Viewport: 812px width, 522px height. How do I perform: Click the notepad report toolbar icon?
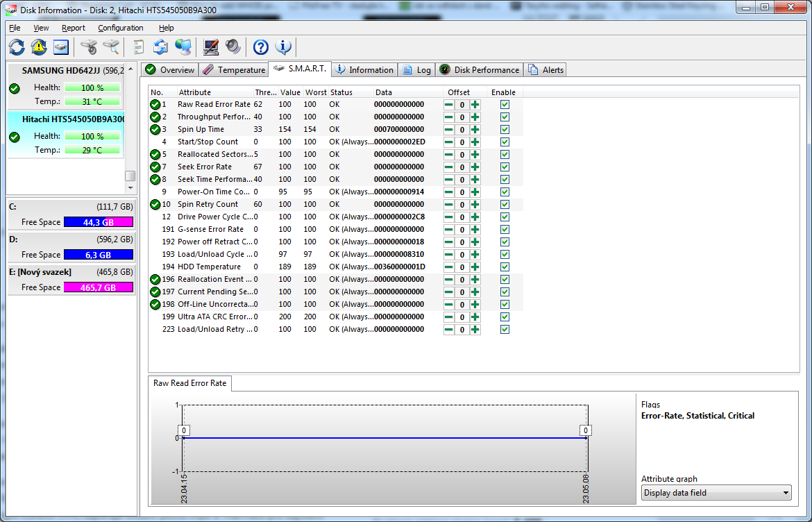pos(138,47)
